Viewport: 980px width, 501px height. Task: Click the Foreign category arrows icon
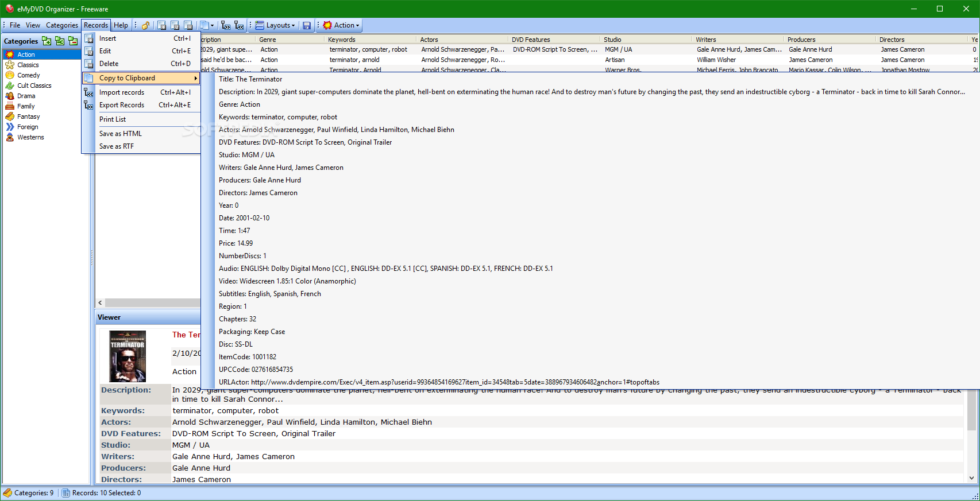click(10, 127)
